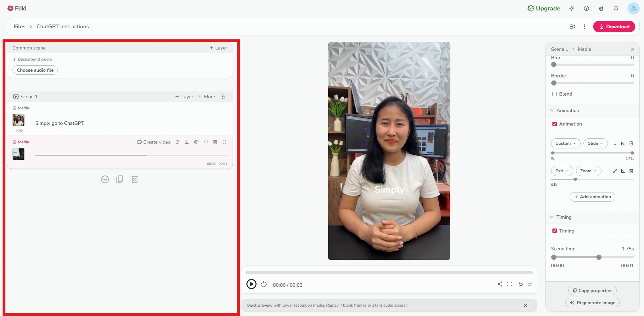Open the Zoom animation type dropdown

(588, 171)
